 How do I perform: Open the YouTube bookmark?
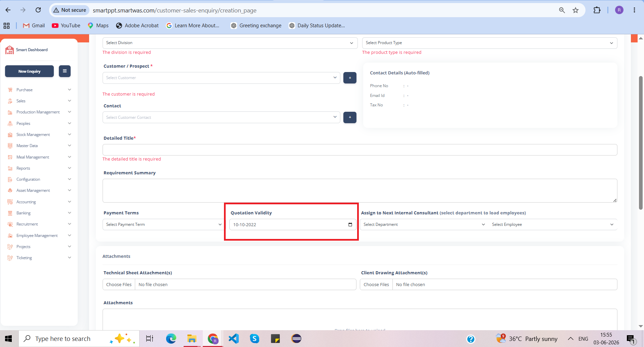[66, 26]
